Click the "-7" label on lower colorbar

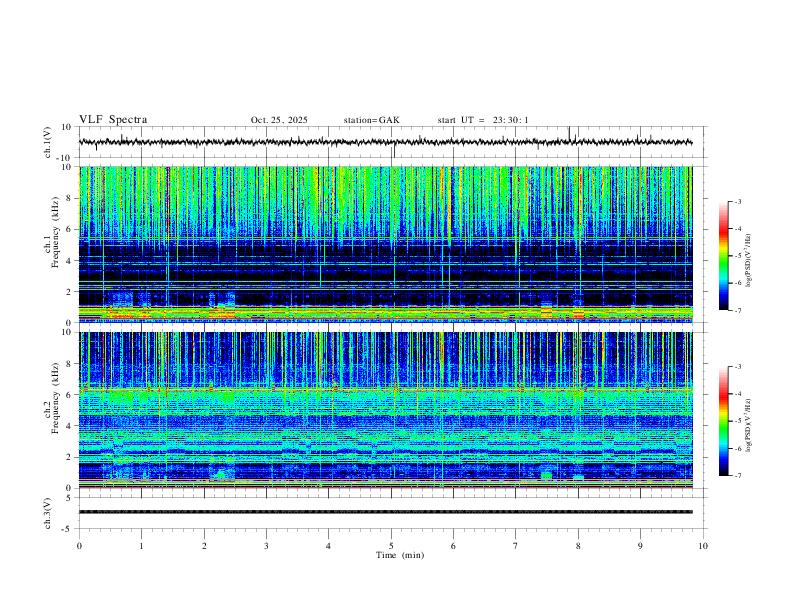pyautogui.click(x=737, y=476)
